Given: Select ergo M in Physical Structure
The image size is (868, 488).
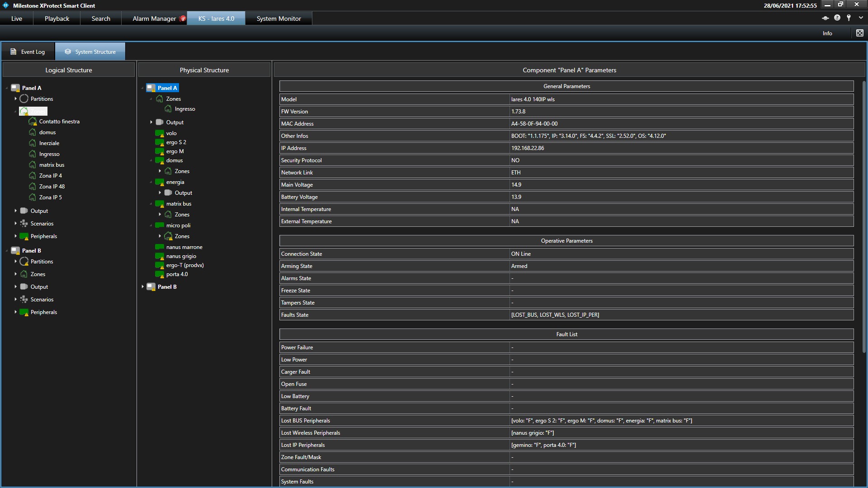Looking at the screenshot, I should point(175,151).
